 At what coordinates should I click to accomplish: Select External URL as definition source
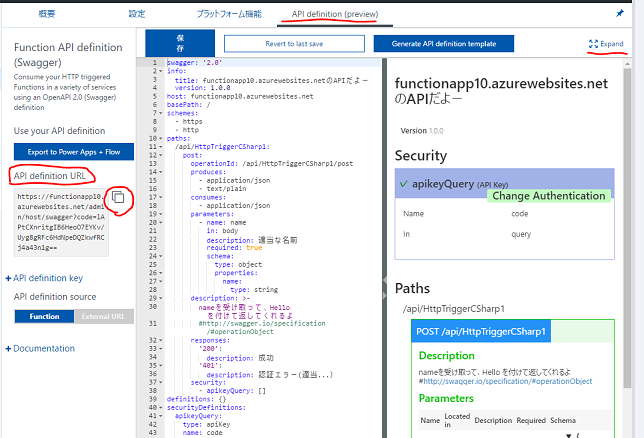[x=104, y=316]
